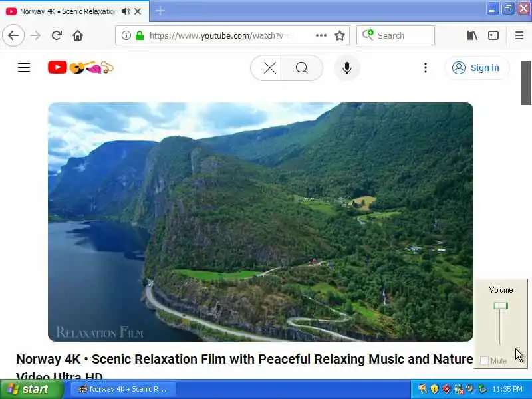Click the video title starting Norway 4K

pyautogui.click(x=244, y=367)
